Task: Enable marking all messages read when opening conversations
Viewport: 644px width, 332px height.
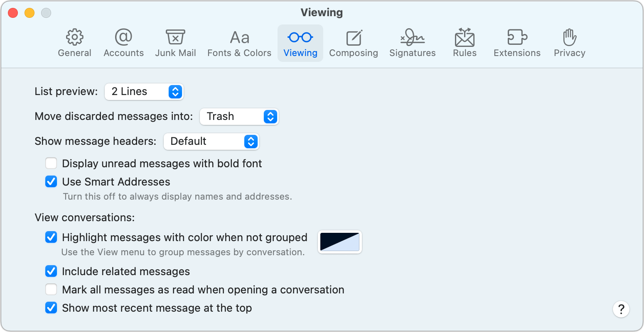Action: [x=51, y=289]
